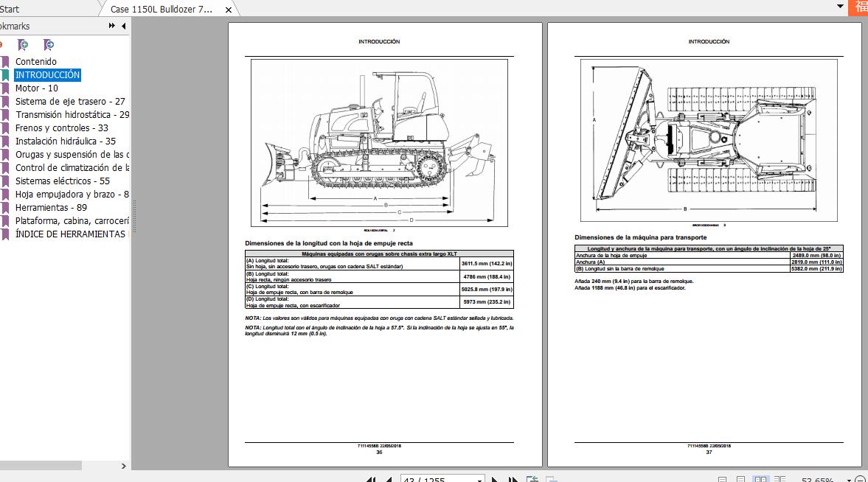Go to previous page using left arrow

point(389,479)
